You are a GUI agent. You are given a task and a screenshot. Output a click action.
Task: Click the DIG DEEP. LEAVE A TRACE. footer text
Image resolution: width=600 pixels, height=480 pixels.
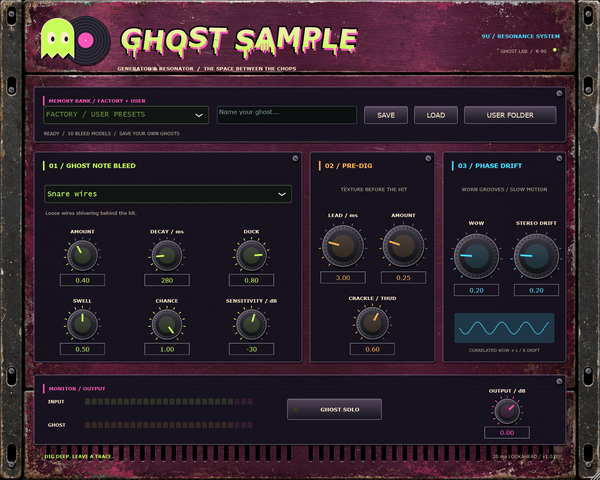click(78, 457)
